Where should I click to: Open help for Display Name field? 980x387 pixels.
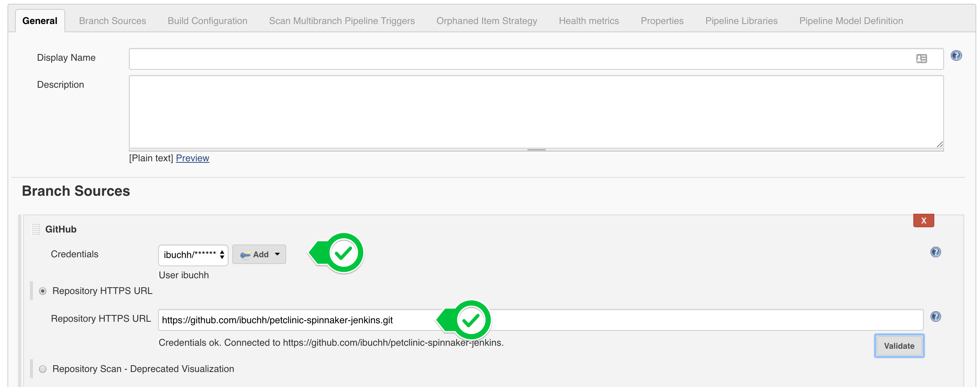(956, 55)
